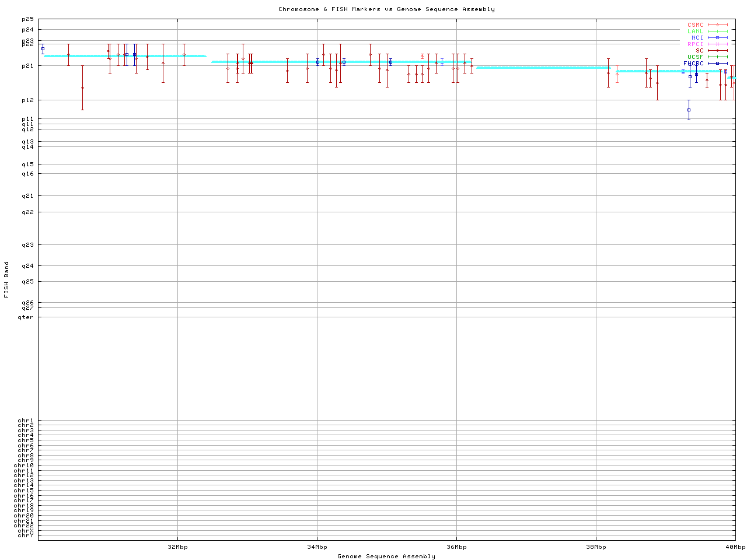747x560 pixels.
Task: Click the q23 band label
Action: click(x=27, y=245)
